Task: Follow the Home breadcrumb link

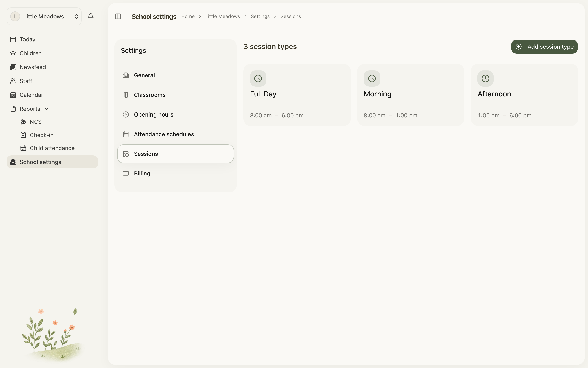Action: tap(188, 16)
